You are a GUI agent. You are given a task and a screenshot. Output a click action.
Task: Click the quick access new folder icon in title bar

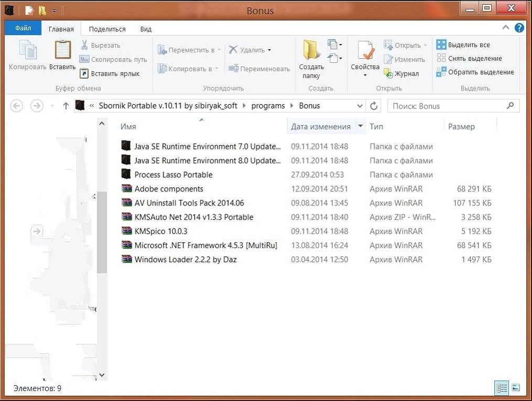pyautogui.click(x=42, y=10)
